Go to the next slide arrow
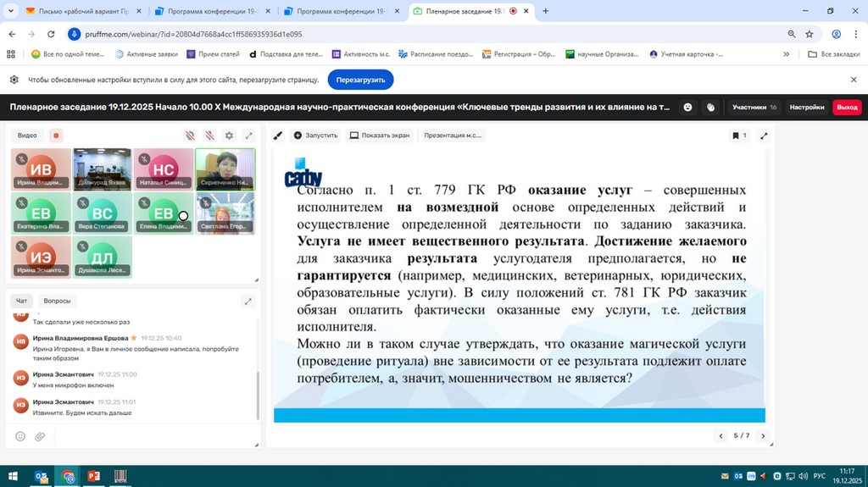This screenshot has width=868, height=487. click(763, 435)
